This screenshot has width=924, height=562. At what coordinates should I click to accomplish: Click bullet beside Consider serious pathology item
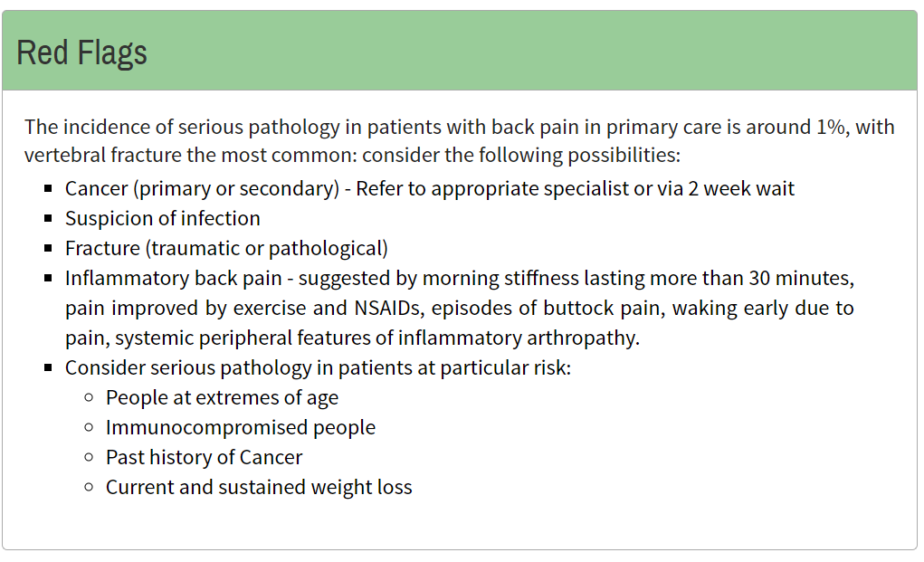coord(48,368)
